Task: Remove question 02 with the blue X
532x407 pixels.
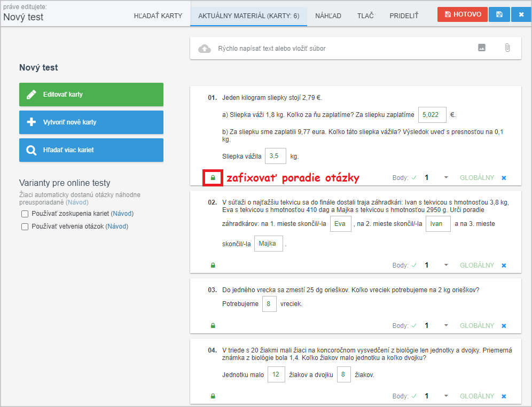Action: (x=504, y=265)
